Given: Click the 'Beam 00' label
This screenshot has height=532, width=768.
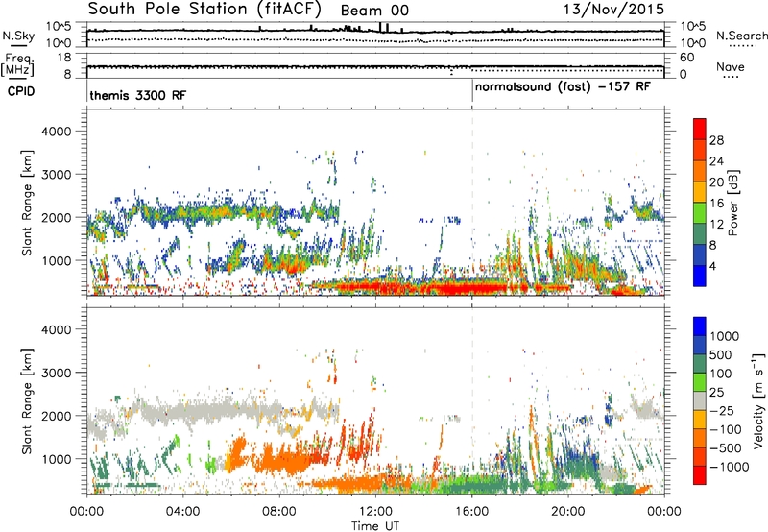Looking at the screenshot, I should pyautogui.click(x=374, y=11).
